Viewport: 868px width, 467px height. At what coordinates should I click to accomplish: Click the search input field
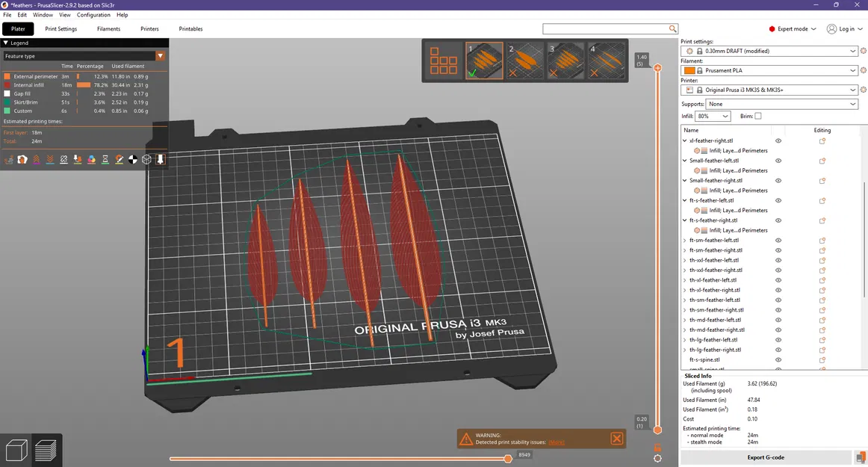point(605,29)
